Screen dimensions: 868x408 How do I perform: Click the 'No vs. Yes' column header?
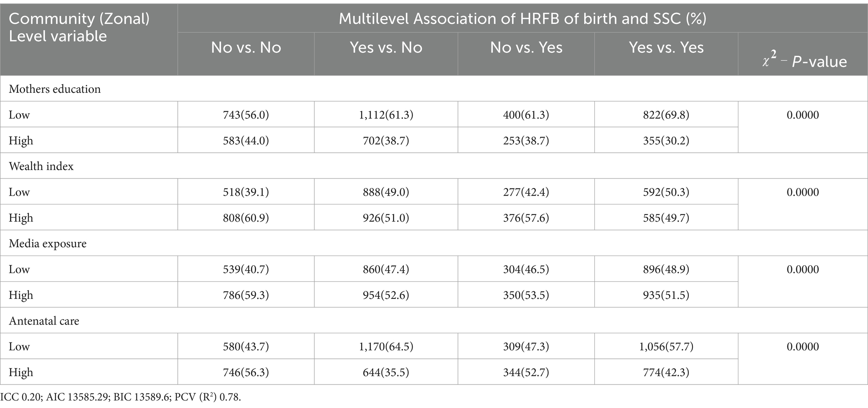coord(526,47)
